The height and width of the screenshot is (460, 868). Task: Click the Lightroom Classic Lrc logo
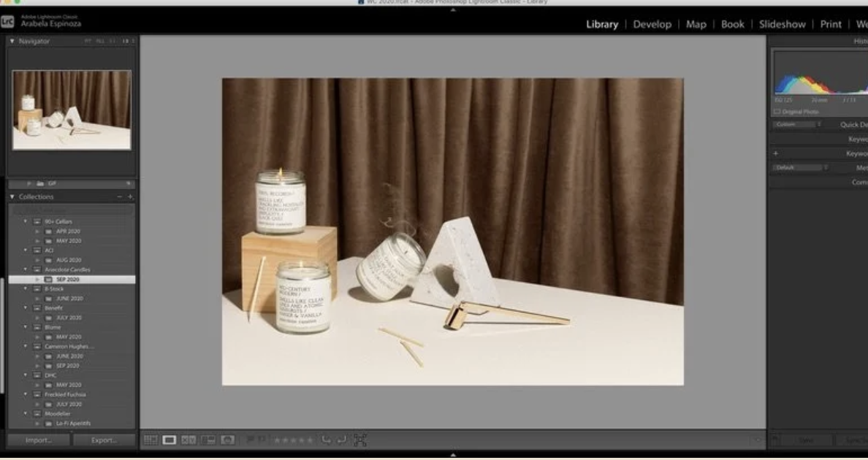pyautogui.click(x=7, y=22)
